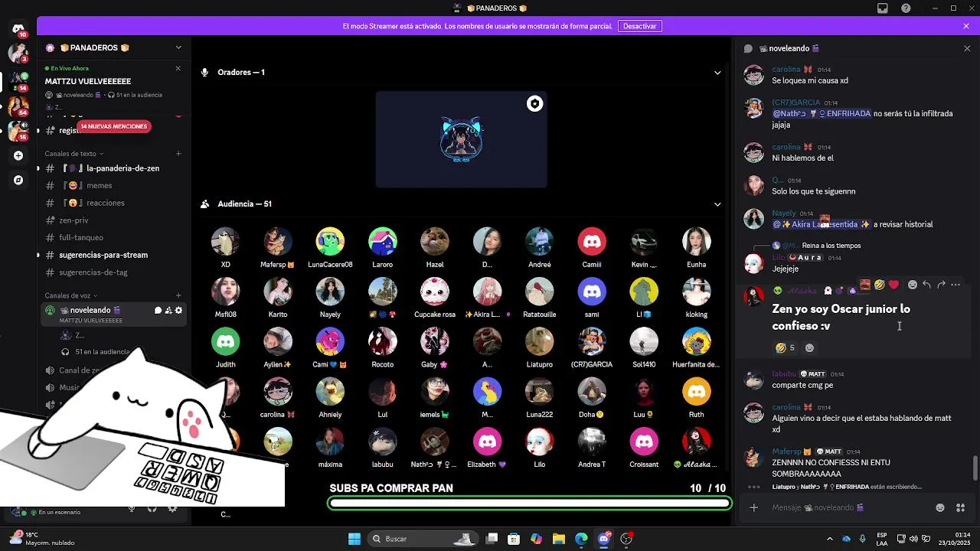Image resolution: width=980 pixels, height=551 pixels.
Task: Add a server with the plus icon
Action: 18,155
